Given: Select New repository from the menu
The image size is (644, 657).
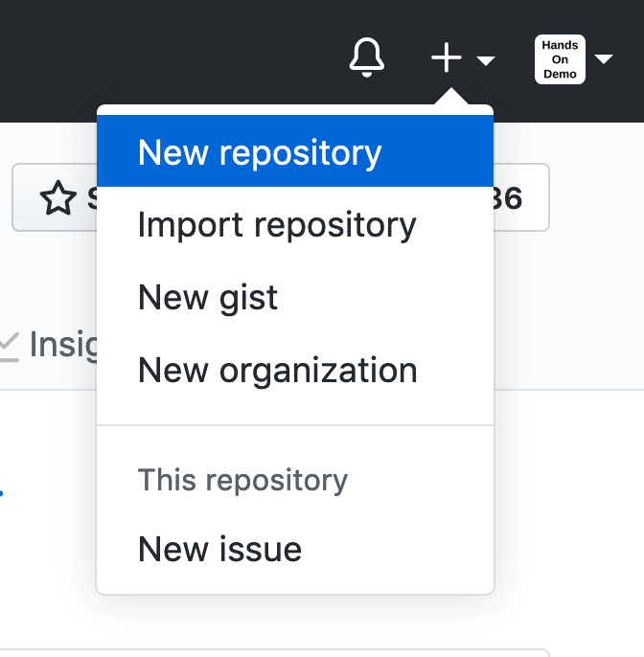Looking at the screenshot, I should 295,151.
